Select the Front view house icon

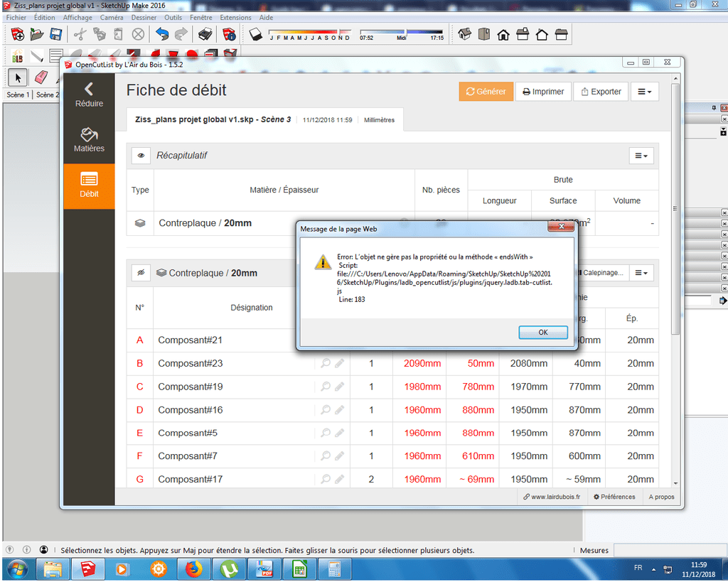[503, 34]
